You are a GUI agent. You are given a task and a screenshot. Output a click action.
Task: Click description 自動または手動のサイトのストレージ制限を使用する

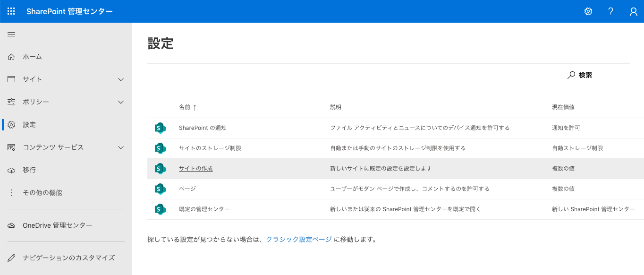(x=398, y=148)
